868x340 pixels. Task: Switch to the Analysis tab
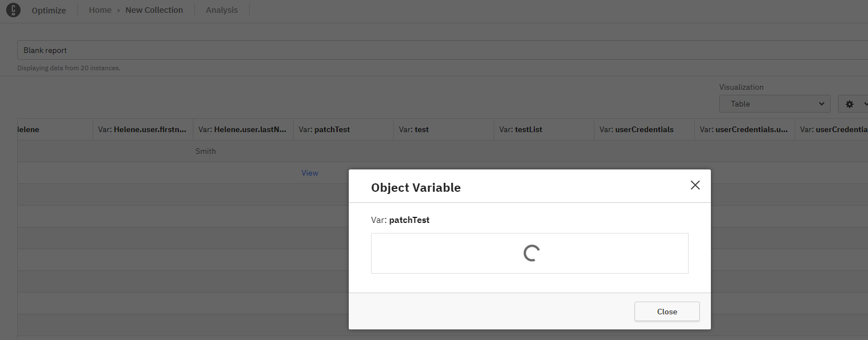click(x=222, y=10)
